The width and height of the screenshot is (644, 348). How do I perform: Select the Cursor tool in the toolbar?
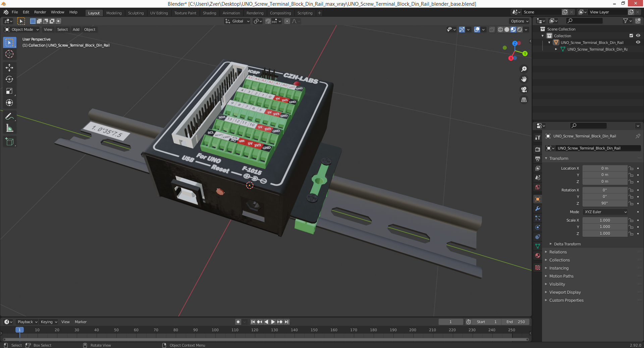point(9,54)
